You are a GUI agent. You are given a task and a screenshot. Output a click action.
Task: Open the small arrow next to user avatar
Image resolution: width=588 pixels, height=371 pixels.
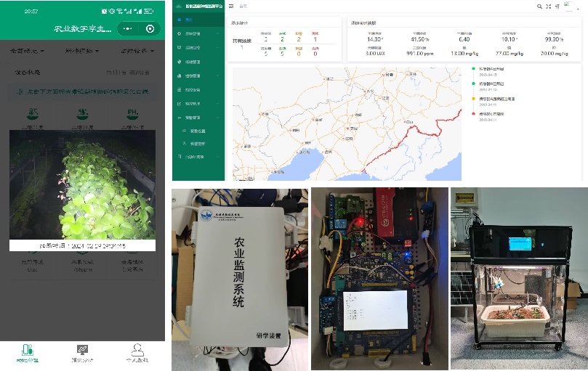coord(578,8)
